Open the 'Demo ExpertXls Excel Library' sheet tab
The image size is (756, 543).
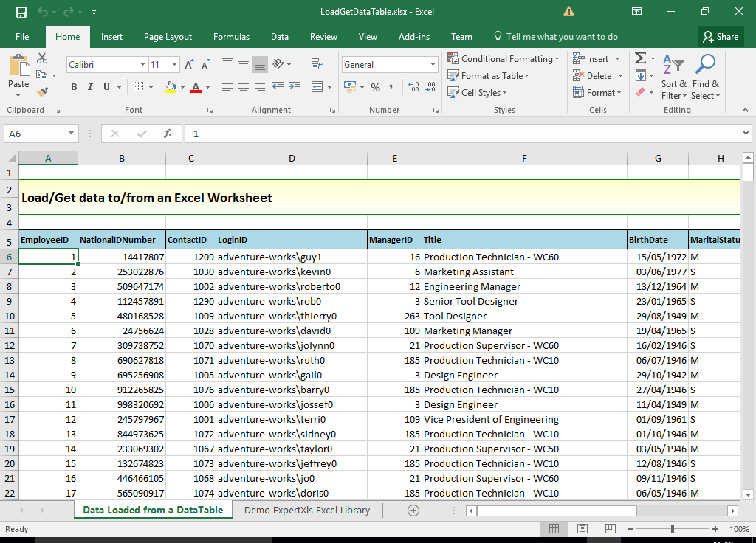307,509
